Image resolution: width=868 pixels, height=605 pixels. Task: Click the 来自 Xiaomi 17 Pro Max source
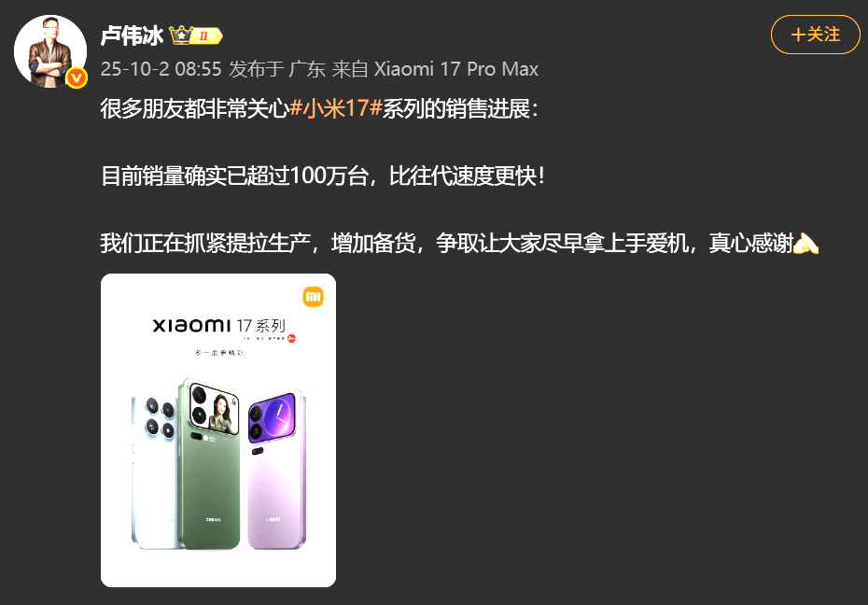pyautogui.click(x=435, y=69)
